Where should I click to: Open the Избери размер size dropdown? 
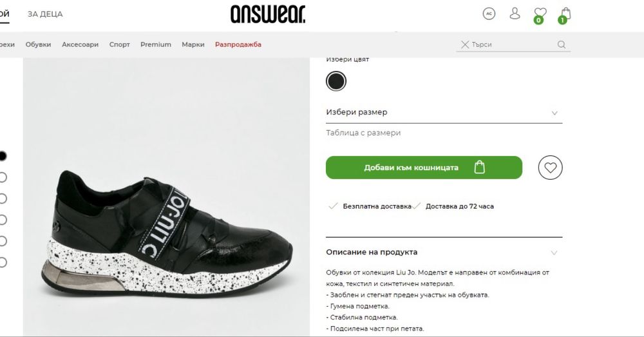click(444, 113)
